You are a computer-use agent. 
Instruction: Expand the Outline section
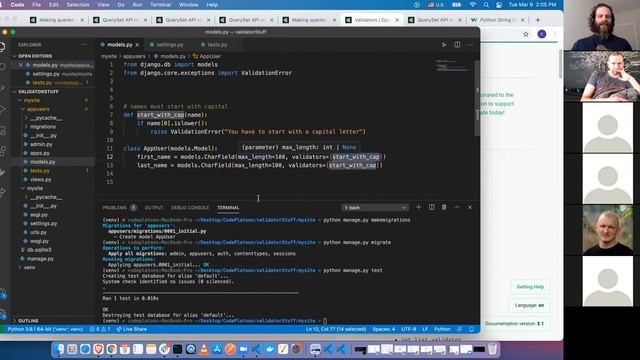tap(28, 321)
